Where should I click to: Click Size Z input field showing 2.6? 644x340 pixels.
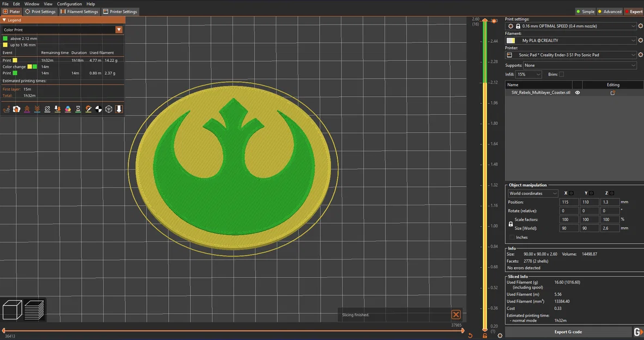click(x=610, y=228)
